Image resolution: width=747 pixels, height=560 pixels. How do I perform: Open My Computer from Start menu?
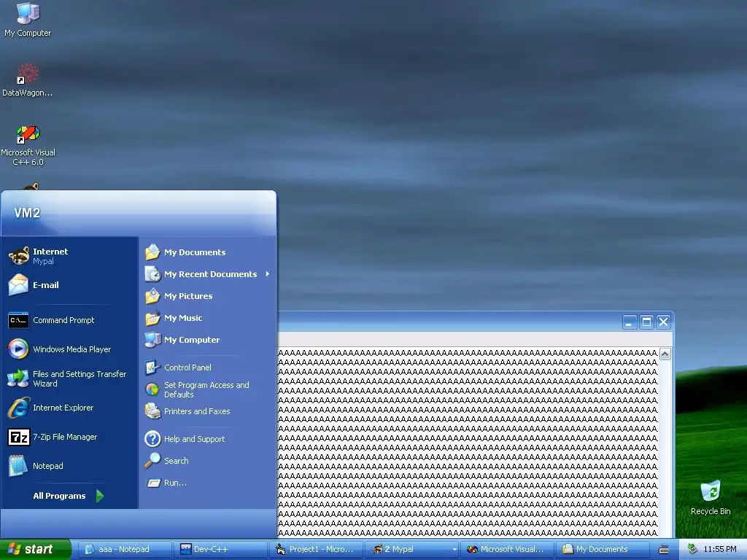coord(208,340)
